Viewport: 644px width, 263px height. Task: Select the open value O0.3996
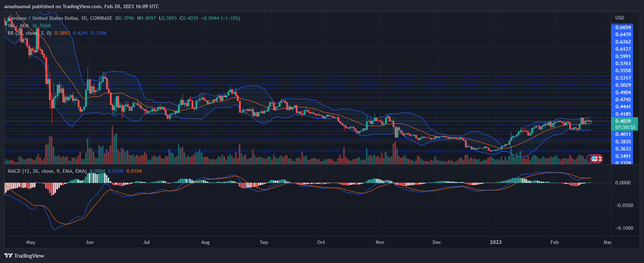[125, 18]
